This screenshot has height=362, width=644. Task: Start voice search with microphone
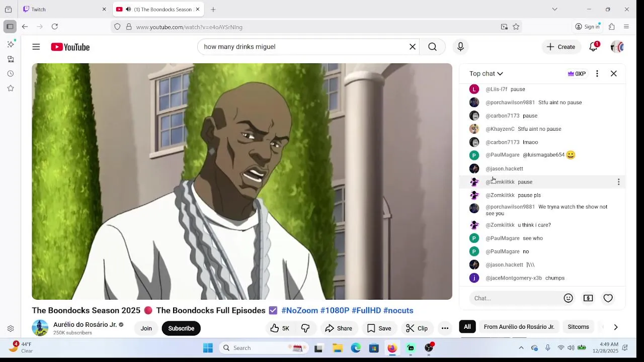(x=460, y=47)
